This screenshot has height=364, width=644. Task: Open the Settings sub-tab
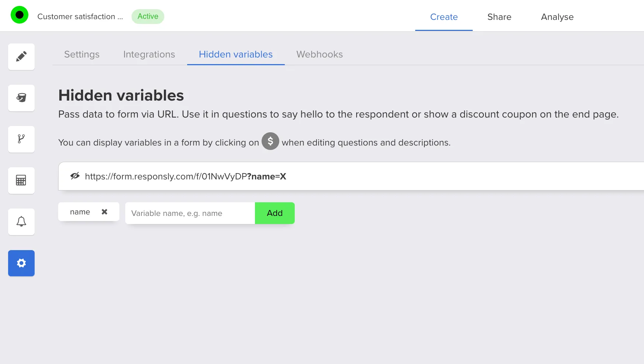pos(82,55)
